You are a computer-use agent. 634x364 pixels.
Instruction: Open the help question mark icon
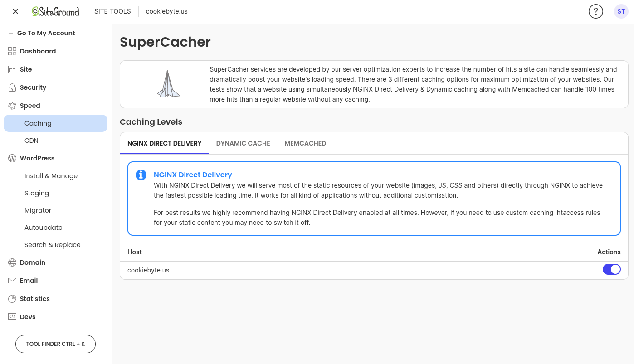pos(595,11)
